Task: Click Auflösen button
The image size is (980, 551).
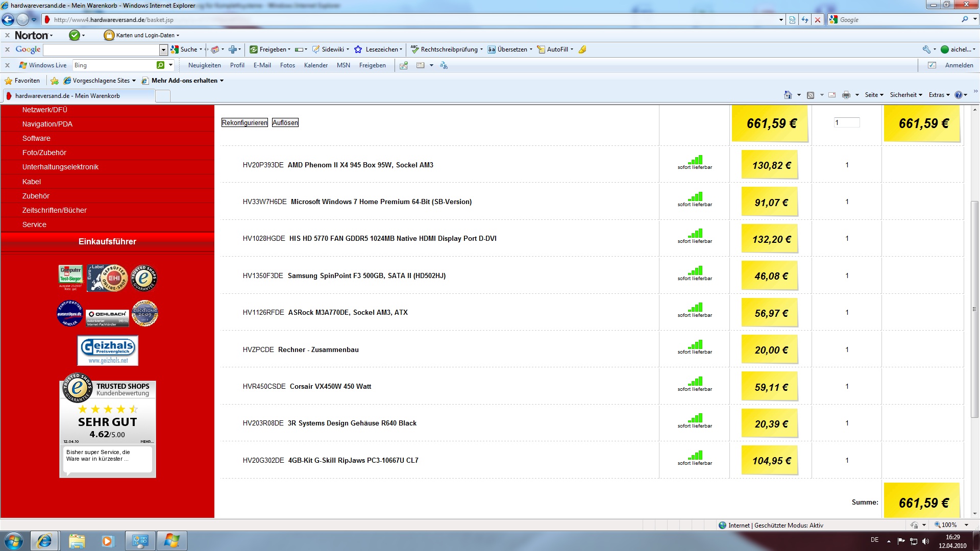Action: pos(285,123)
